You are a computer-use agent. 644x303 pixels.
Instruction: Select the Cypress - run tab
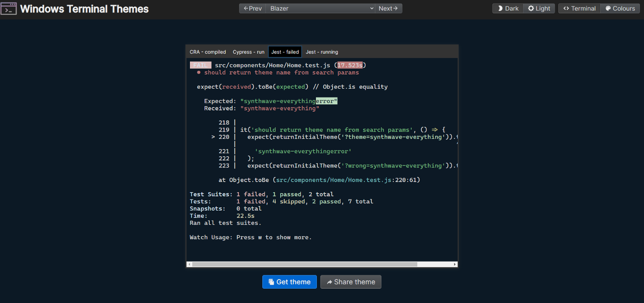[x=248, y=52]
